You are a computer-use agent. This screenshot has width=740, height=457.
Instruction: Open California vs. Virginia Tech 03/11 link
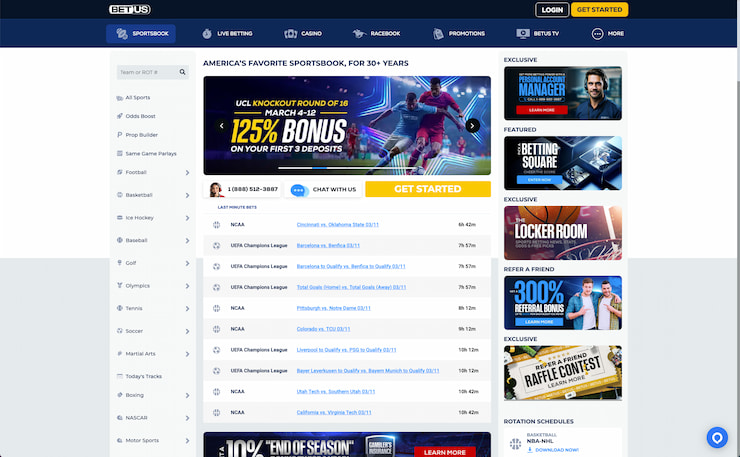click(334, 413)
